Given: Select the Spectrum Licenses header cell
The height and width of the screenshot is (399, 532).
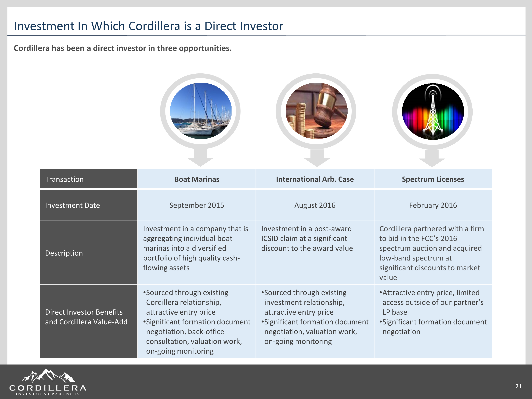Looking at the screenshot, I should (x=433, y=179).
